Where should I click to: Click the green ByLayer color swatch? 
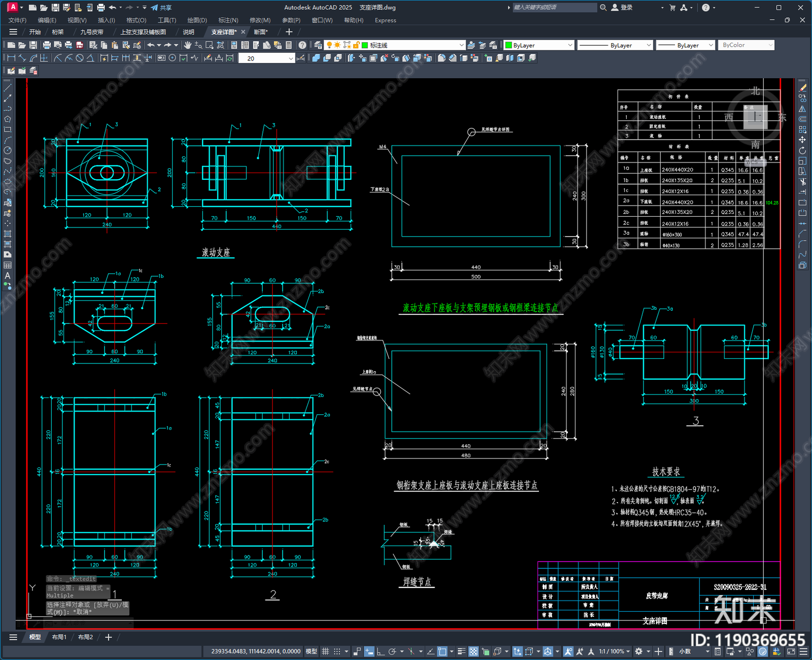[x=509, y=45]
